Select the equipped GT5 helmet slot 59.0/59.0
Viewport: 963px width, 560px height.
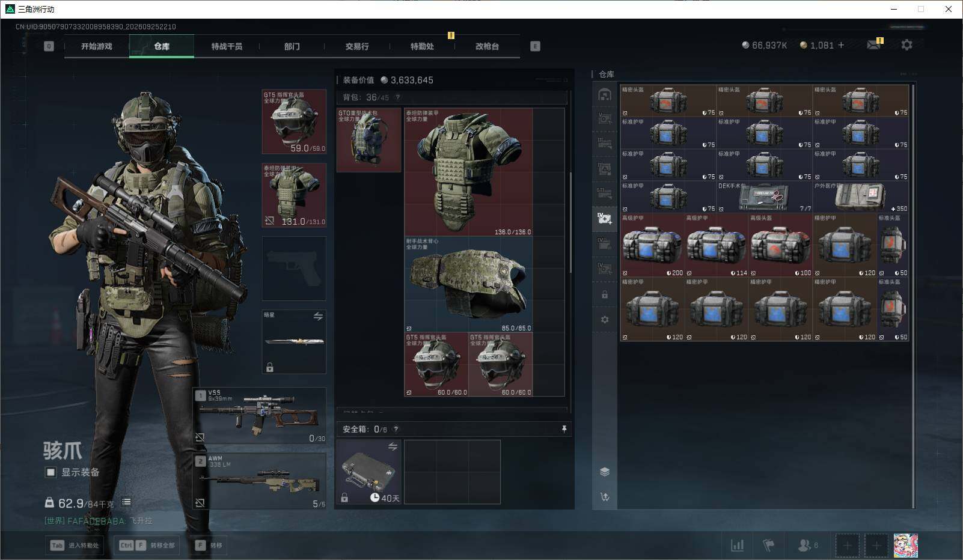coord(294,121)
